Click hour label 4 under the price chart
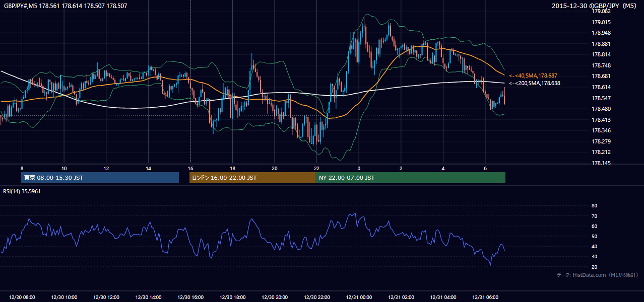644x302 pixels. click(443, 168)
